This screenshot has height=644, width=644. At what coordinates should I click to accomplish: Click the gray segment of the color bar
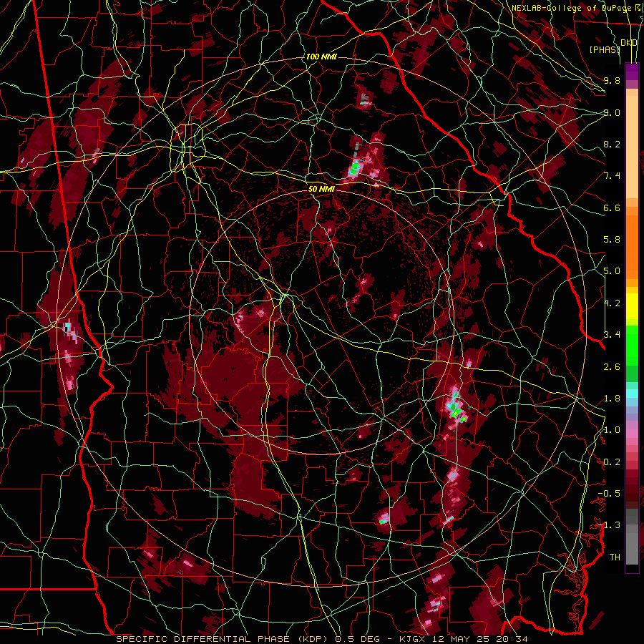point(632,537)
